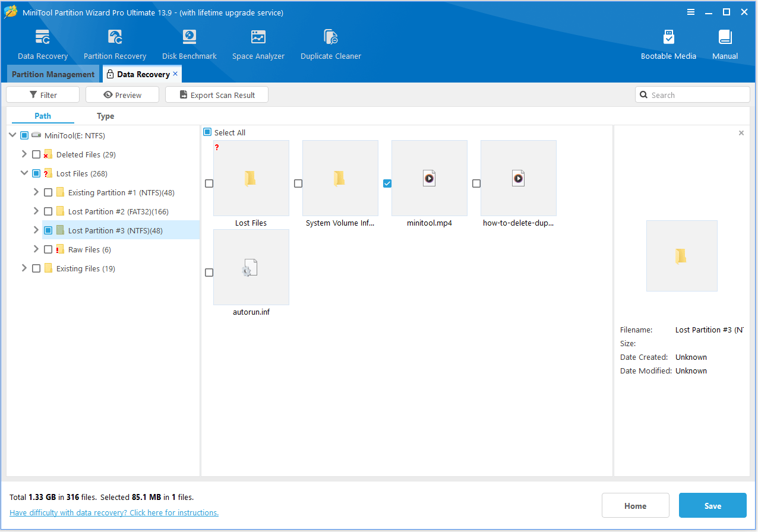Click the lock icon on Data Recovery tab
This screenshot has width=758, height=532.
pyautogui.click(x=110, y=74)
